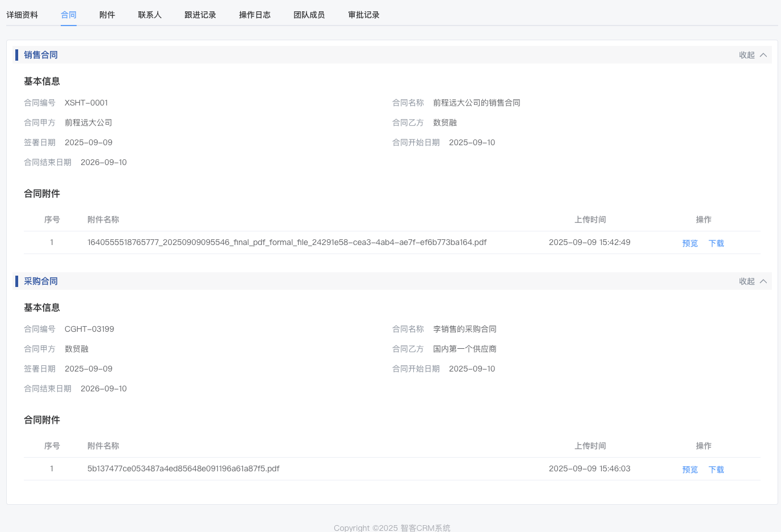Switch to the 审批记录 tab

[364, 15]
